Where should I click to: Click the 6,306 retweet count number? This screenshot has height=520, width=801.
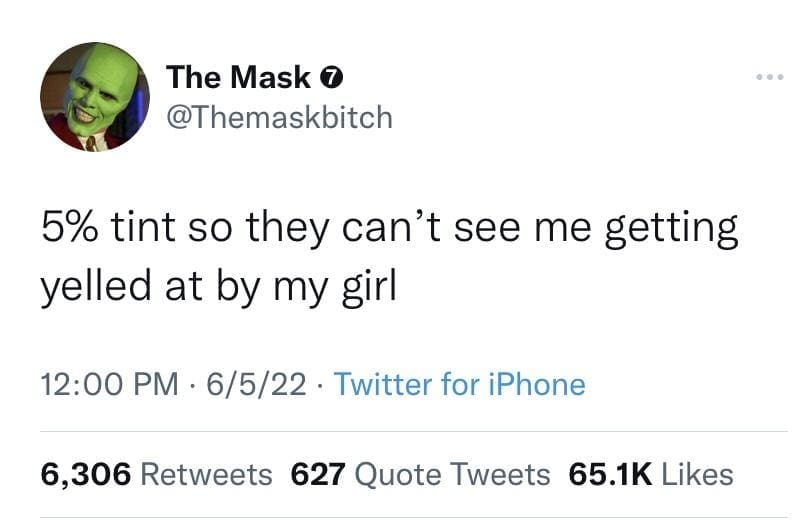point(86,472)
